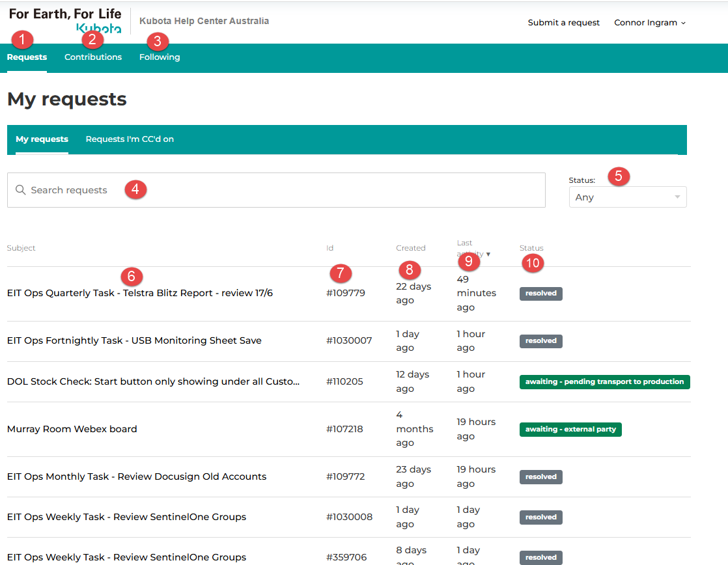Sort requests using the Last activity dropdown arrow
The image size is (728, 565).
click(488, 255)
